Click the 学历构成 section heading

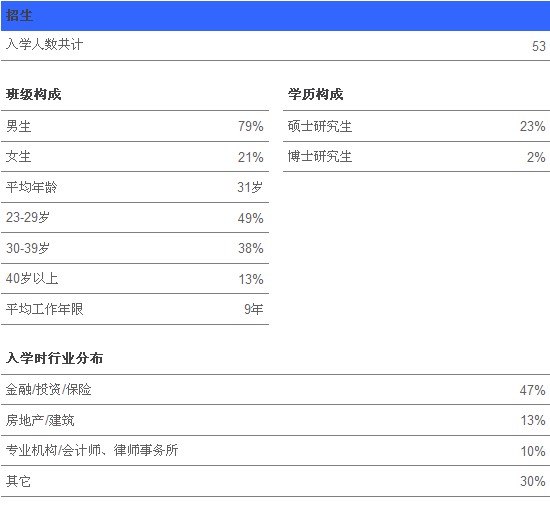[316, 94]
